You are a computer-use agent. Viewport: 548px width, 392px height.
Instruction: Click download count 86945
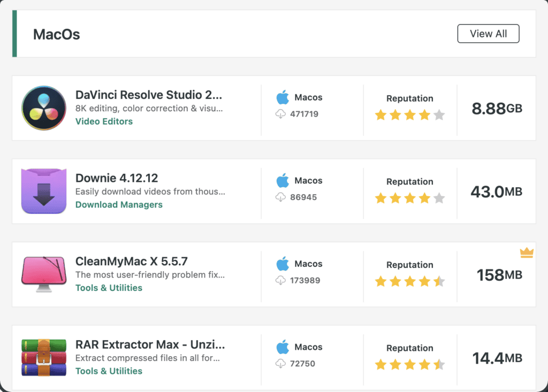(x=303, y=197)
